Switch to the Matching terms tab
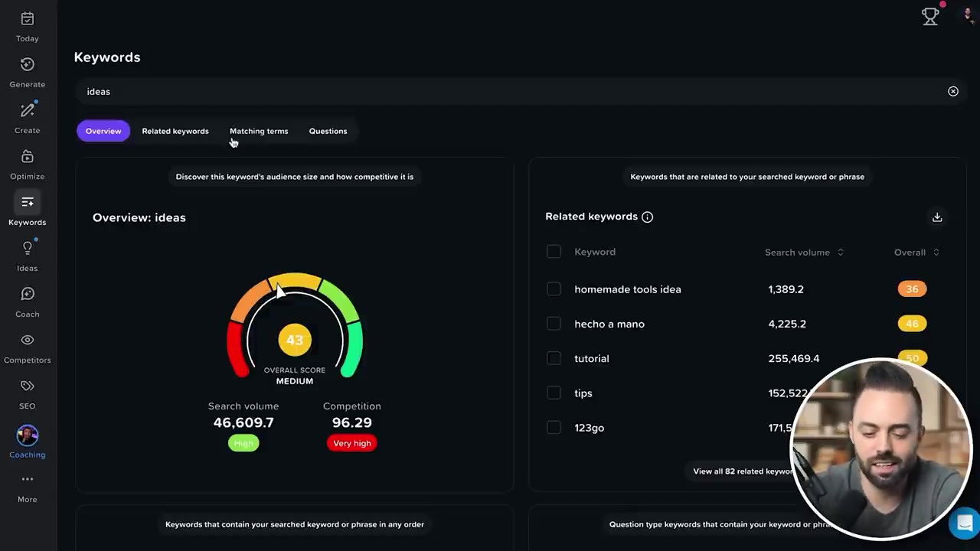The width and height of the screenshot is (980, 551). coord(259,131)
